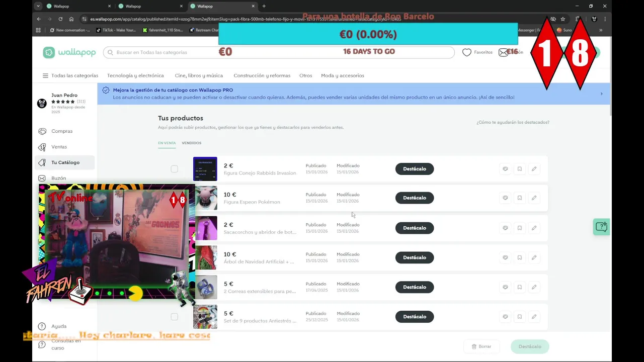Click handshake icon on the Sacacorchos row
Screen dimensions: 644x362
505,228
